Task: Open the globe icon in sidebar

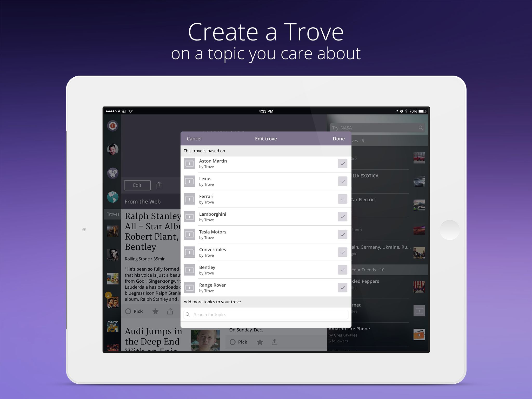Action: pyautogui.click(x=113, y=197)
